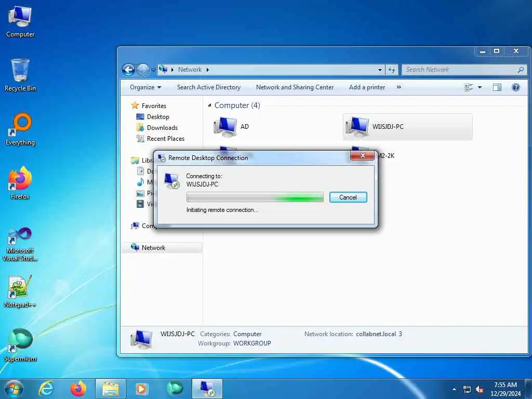Open Explorer help
The height and width of the screenshot is (399, 532).
(516, 87)
